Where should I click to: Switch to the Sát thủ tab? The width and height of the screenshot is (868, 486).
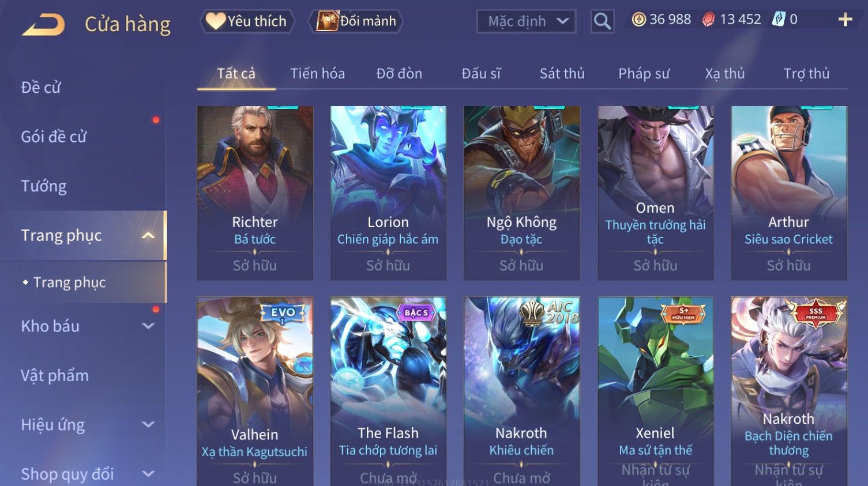pos(562,74)
